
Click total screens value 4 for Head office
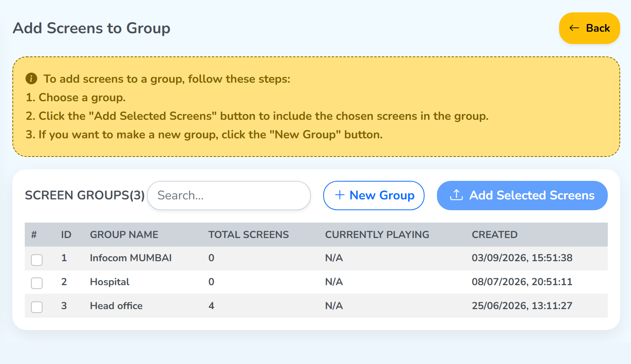(x=211, y=306)
